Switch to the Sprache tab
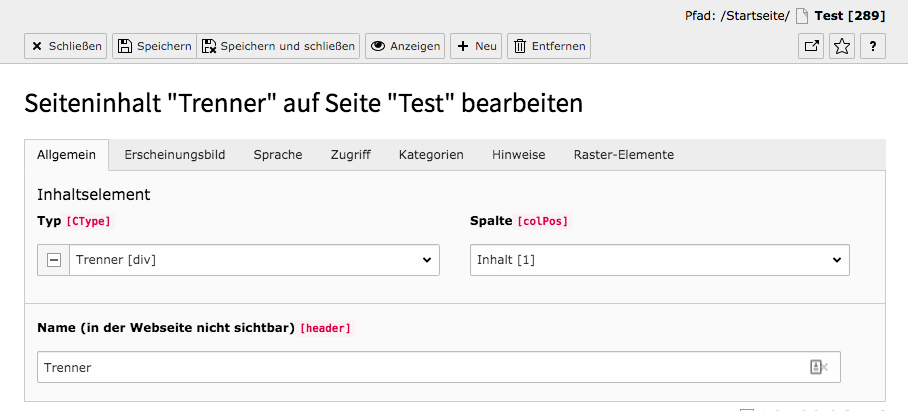Image resolution: width=908 pixels, height=411 pixels. 278,155
